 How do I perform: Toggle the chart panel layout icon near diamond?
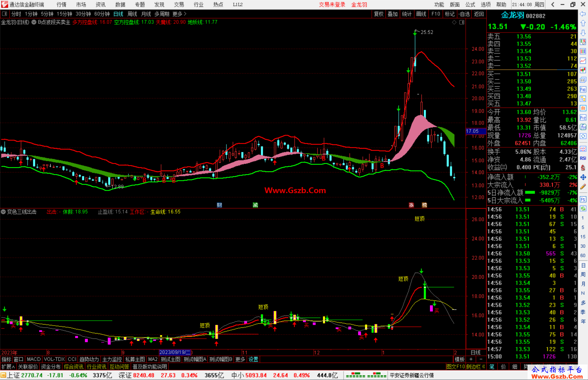(x=462, y=22)
